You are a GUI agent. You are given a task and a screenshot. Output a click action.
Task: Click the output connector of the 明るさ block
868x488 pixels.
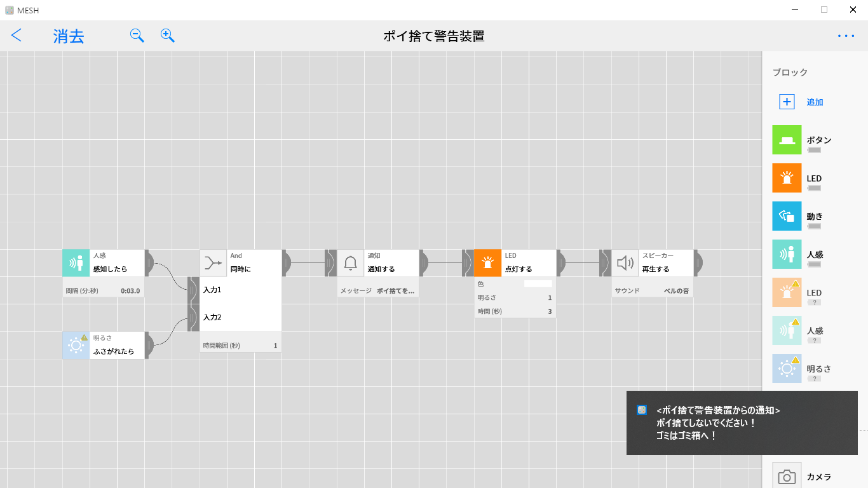pos(149,345)
